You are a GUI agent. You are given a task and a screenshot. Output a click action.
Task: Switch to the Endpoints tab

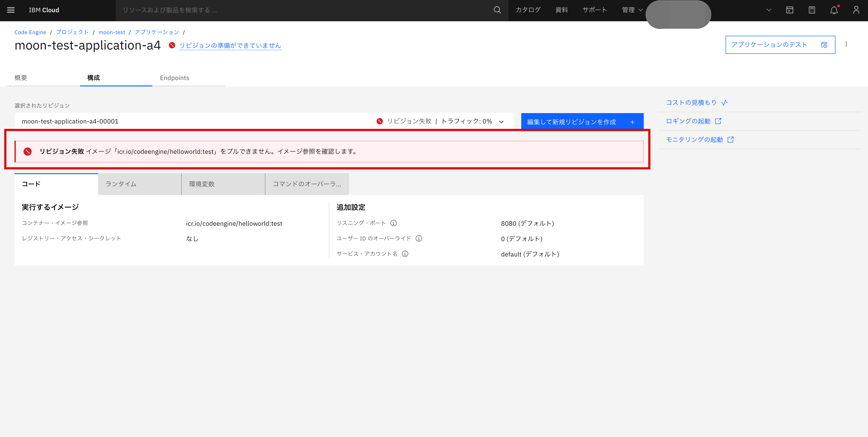(x=174, y=78)
